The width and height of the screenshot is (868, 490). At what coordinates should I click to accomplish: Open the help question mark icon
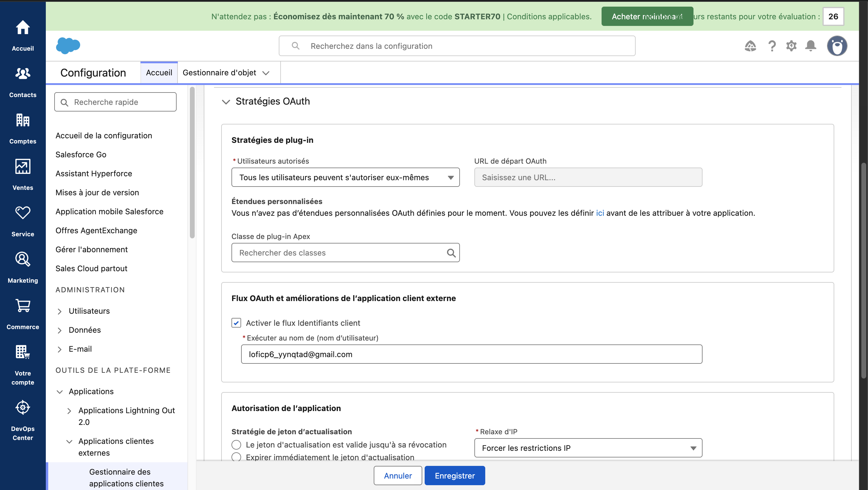tap(772, 46)
